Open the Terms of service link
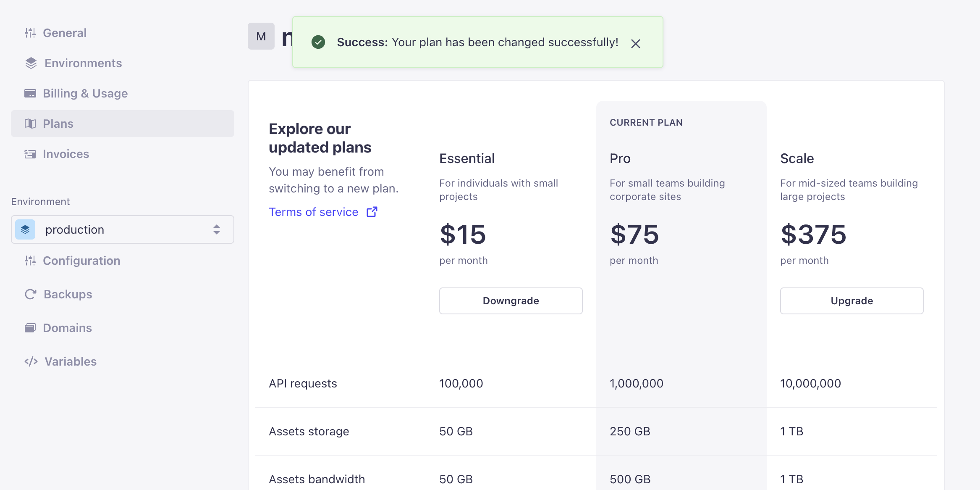This screenshot has width=980, height=490. pos(314,212)
